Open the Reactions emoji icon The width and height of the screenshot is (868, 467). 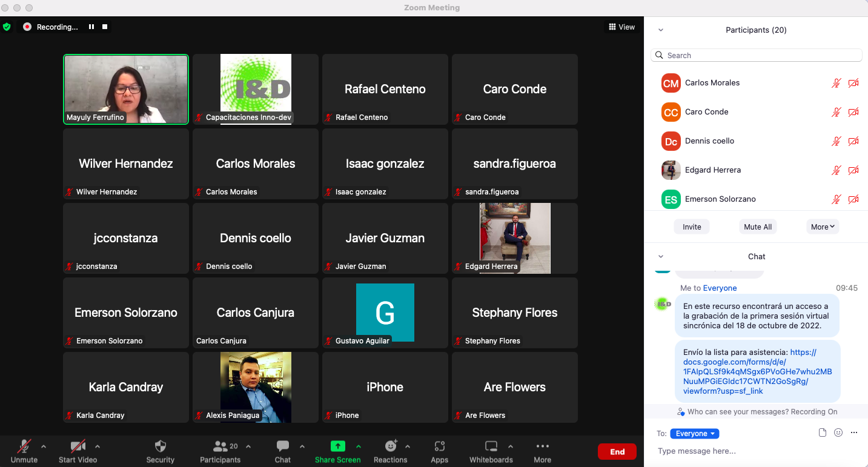click(x=391, y=446)
